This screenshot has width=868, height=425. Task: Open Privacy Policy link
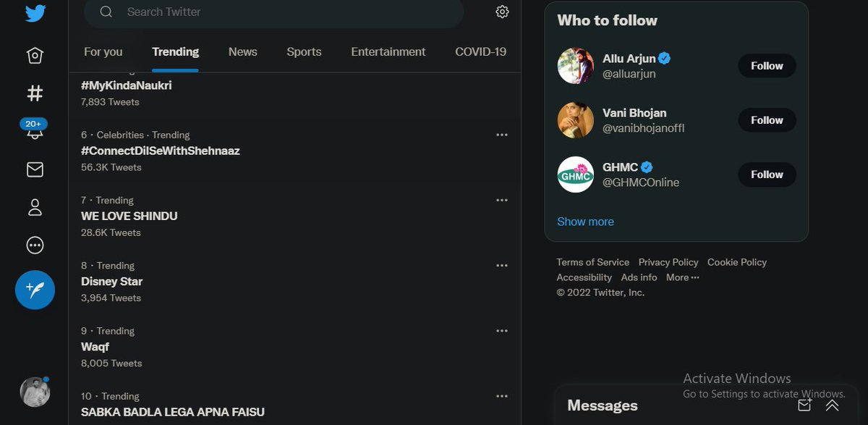click(668, 262)
